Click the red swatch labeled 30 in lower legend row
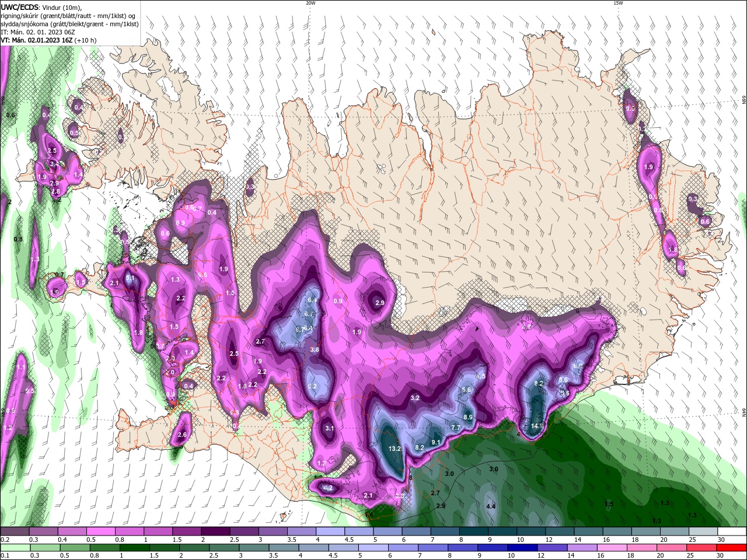This screenshot has width=747, height=560. [x=732, y=548]
